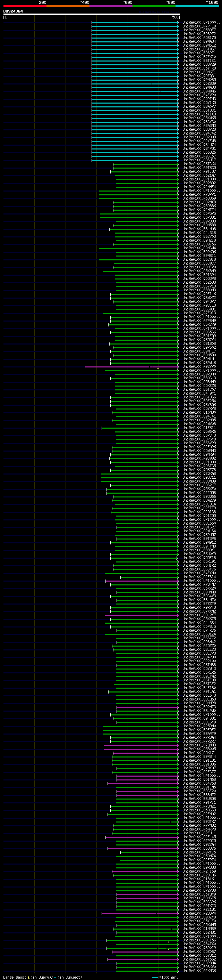This screenshot has width=222, height=980.
Task: Click hit label UniRef100_A2YFW8
Action: pyautogui.click(x=199, y=141)
